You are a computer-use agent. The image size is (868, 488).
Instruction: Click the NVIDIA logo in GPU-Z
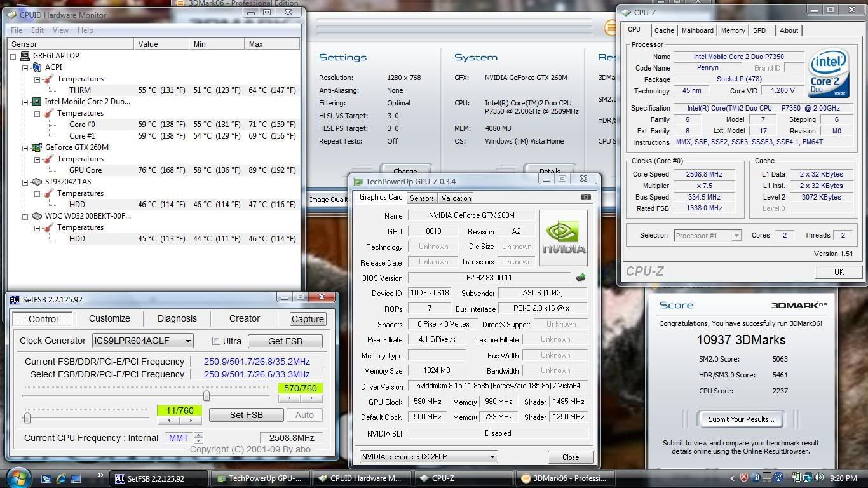pyautogui.click(x=563, y=238)
